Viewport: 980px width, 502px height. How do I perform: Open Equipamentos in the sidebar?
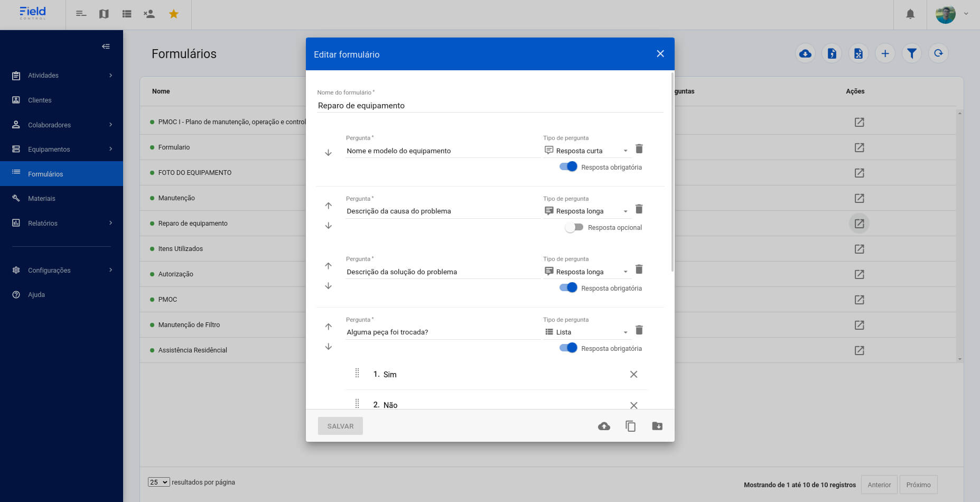click(49, 150)
